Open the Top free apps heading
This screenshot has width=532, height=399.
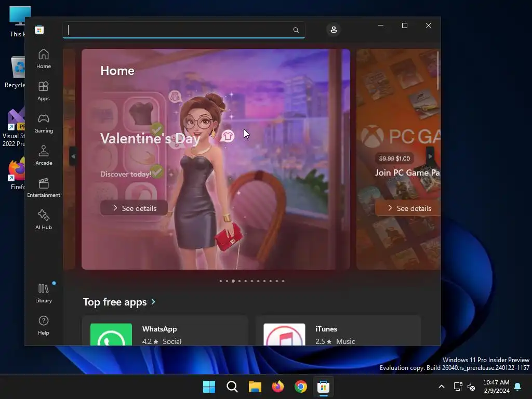coord(115,302)
